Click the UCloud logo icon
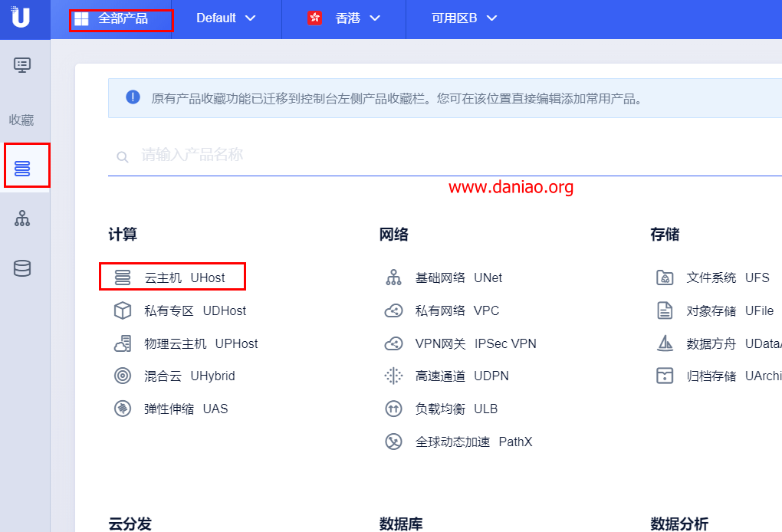This screenshot has height=532, width=782. pos(21,16)
